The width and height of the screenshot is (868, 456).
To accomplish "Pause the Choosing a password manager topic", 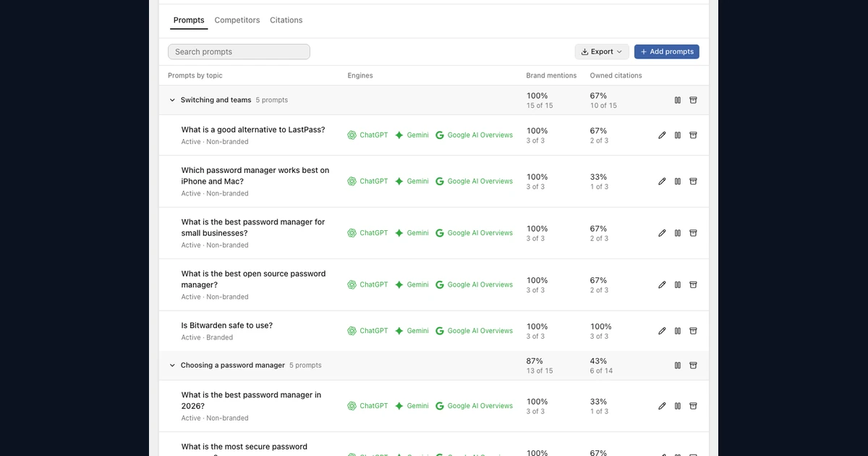I will tap(678, 366).
